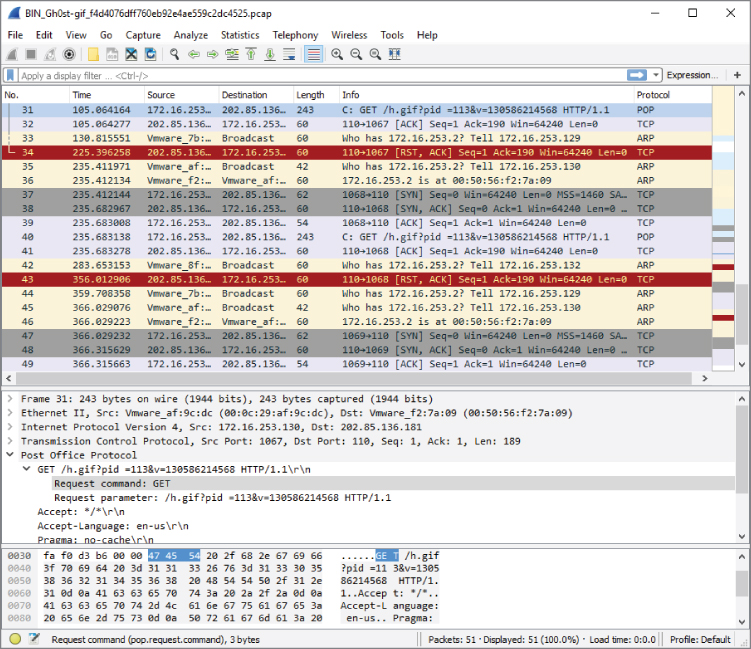
Task: Open the Help menu
Action: [427, 35]
